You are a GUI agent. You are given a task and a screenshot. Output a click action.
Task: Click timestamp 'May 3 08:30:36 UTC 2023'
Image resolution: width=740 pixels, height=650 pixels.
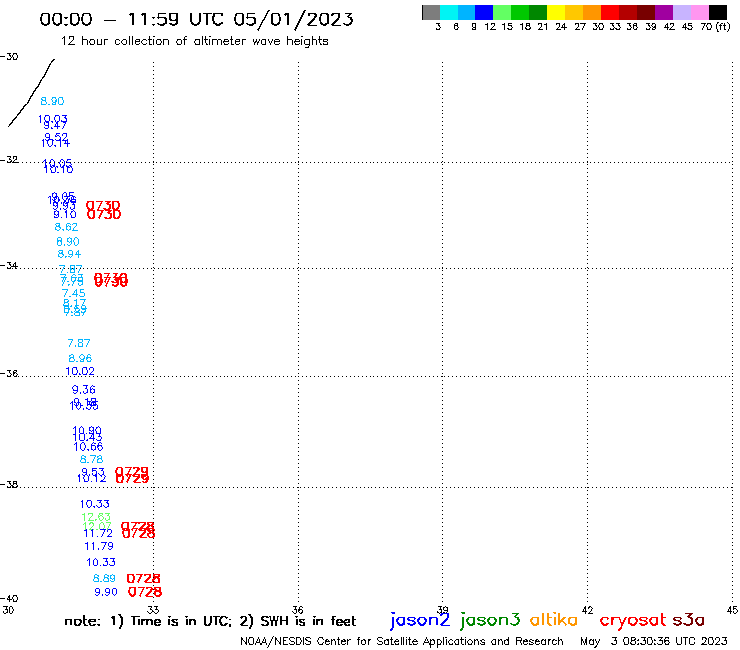point(654,641)
